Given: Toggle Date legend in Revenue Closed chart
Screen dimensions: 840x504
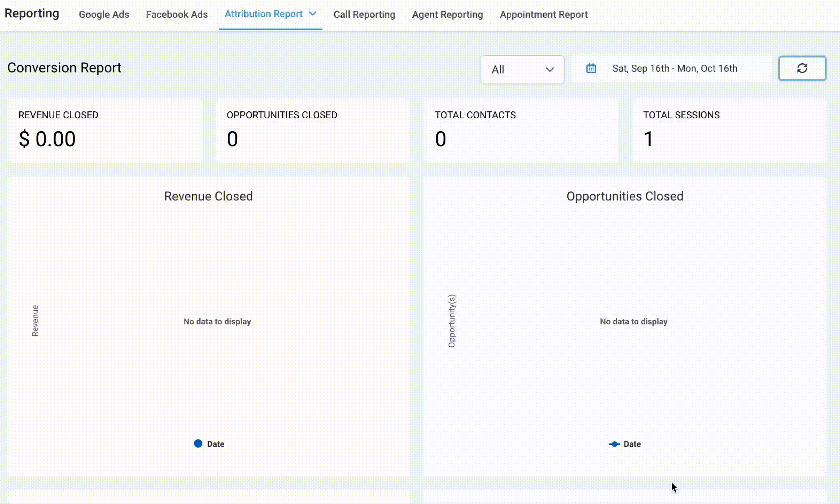Looking at the screenshot, I should (215, 444).
